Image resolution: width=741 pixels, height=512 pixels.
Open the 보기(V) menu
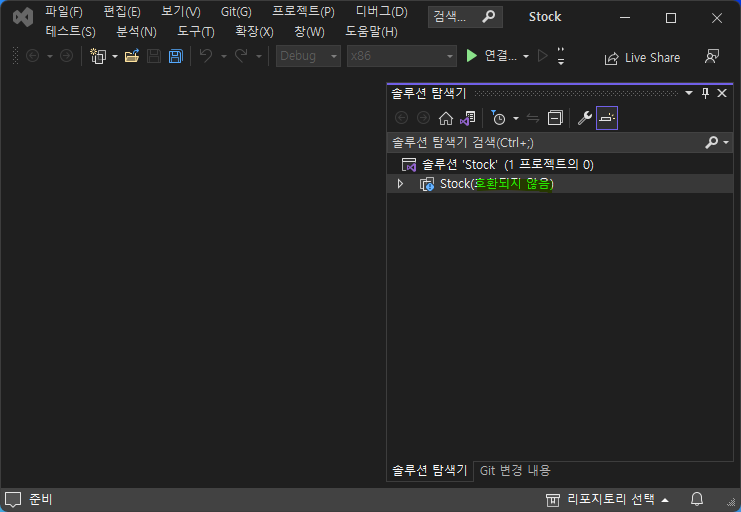(x=181, y=12)
